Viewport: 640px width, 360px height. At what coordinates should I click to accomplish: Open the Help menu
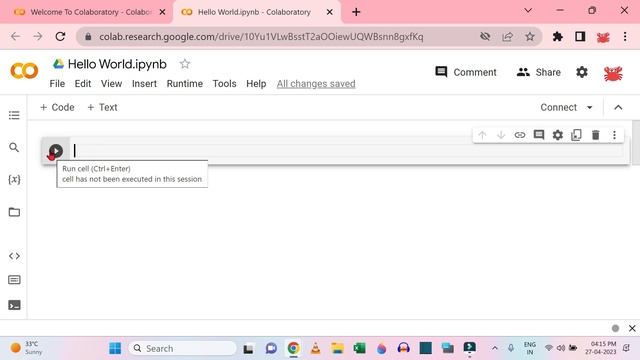pos(256,84)
